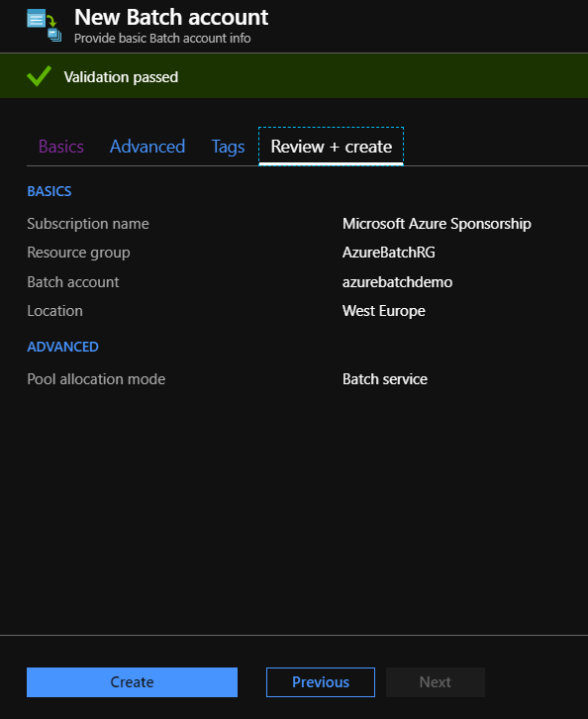Click 'Provide basic Batch account info' subtitle
The width and height of the screenshot is (588, 719).
(162, 38)
